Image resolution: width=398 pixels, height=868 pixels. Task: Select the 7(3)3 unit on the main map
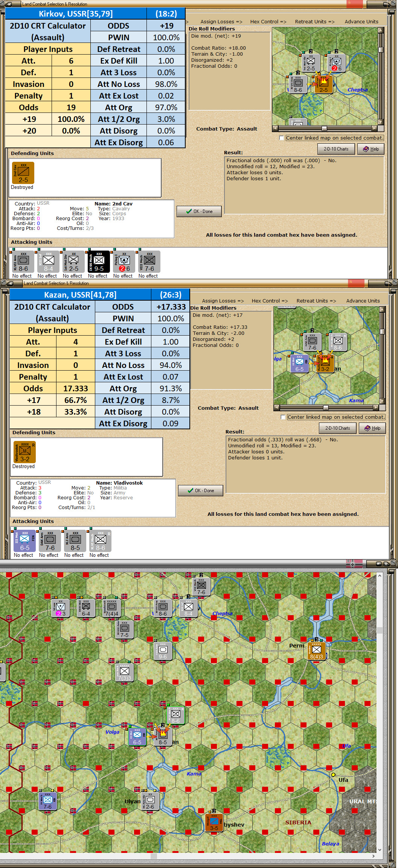pyautogui.click(x=124, y=673)
